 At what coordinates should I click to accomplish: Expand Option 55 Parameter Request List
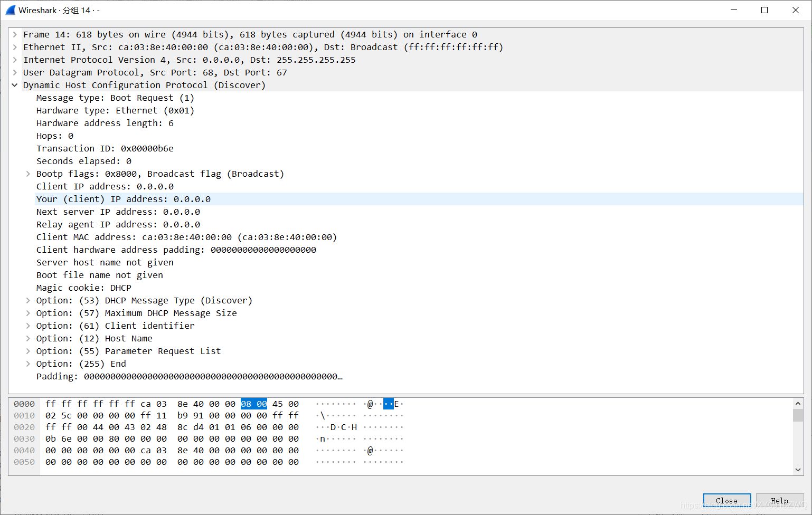click(x=28, y=351)
